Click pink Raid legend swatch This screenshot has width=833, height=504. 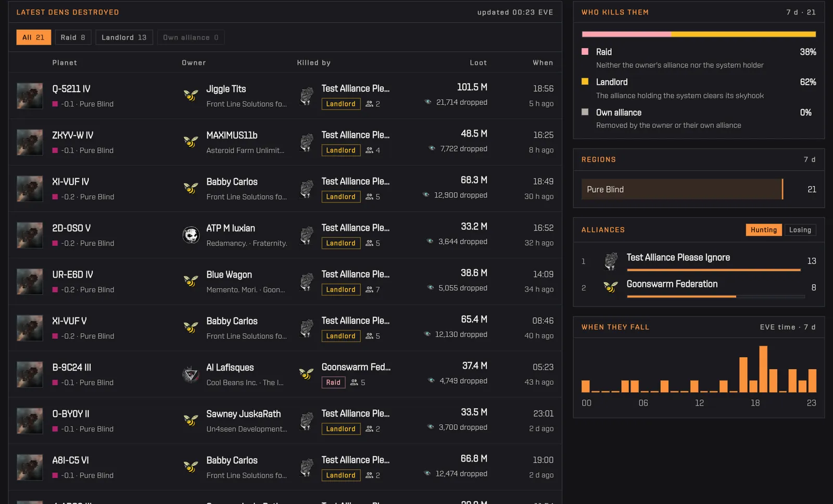(x=585, y=52)
